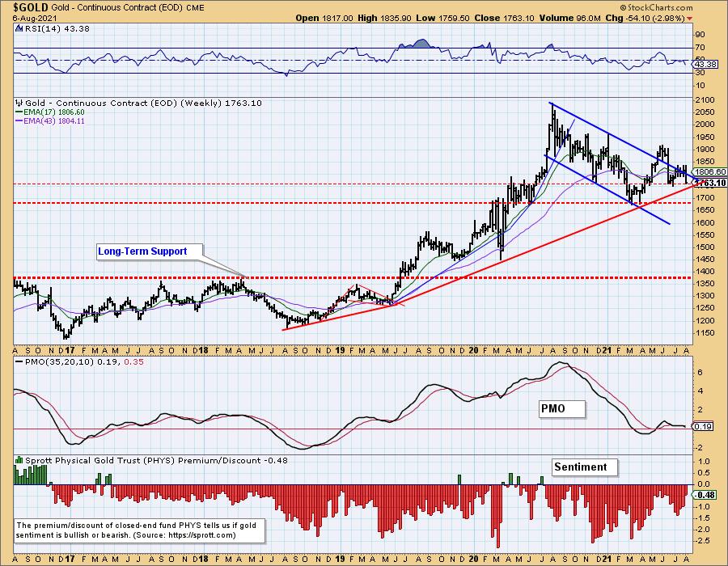The width and height of the screenshot is (728, 566).
Task: Click the 0.19 PMO axis value tag
Action: click(x=704, y=426)
